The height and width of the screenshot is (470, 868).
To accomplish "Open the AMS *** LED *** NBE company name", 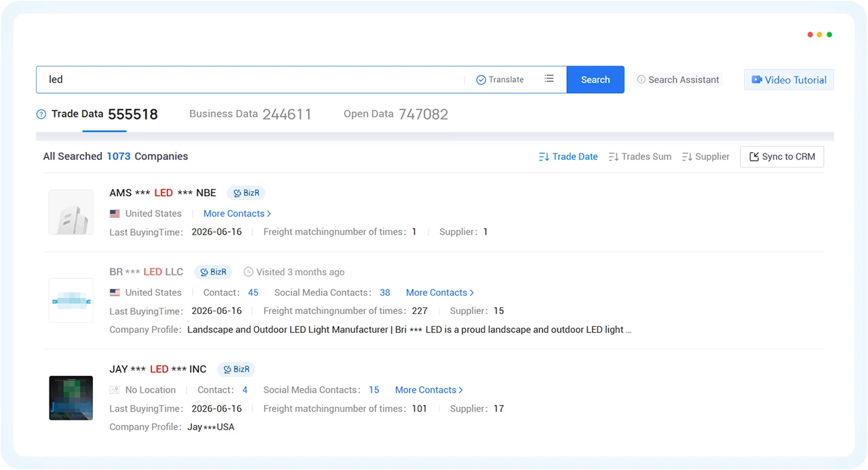I will (163, 193).
